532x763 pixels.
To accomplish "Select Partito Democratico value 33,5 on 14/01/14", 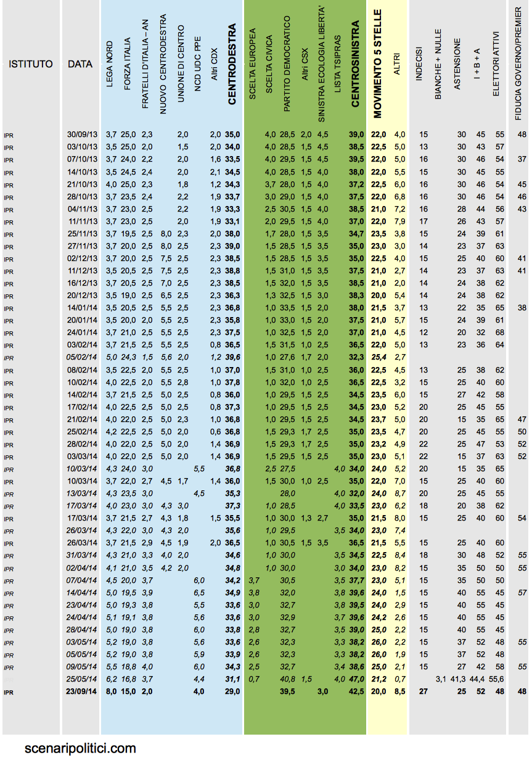I will [287, 308].
